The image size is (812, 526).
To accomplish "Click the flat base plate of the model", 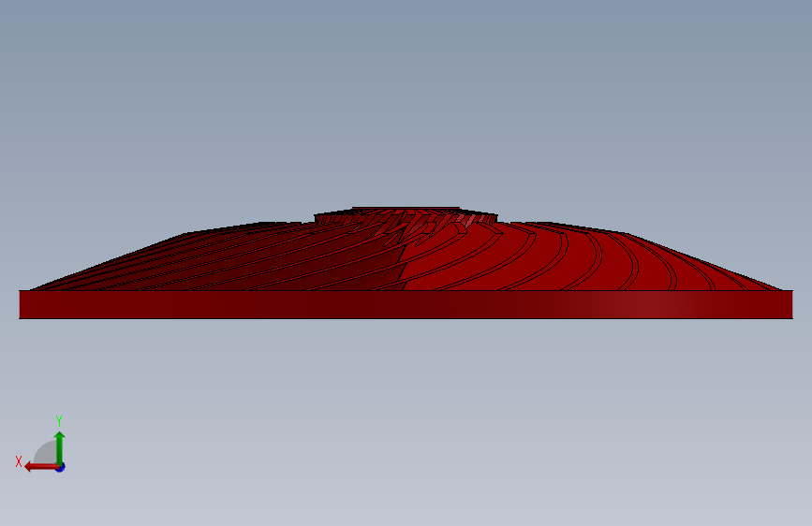I will (x=406, y=304).
